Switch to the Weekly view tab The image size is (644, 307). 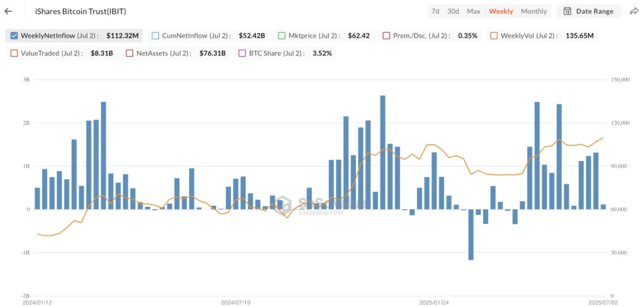pos(501,11)
